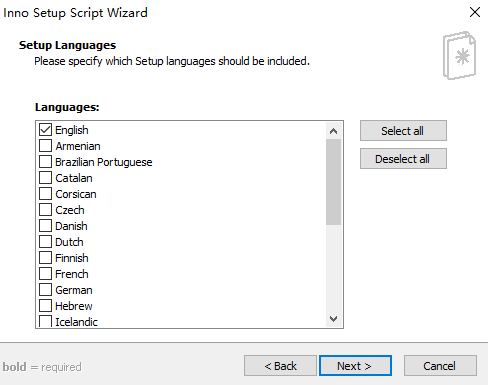Select the French checkbox
This screenshot has width=488, height=385.
pos(45,274)
